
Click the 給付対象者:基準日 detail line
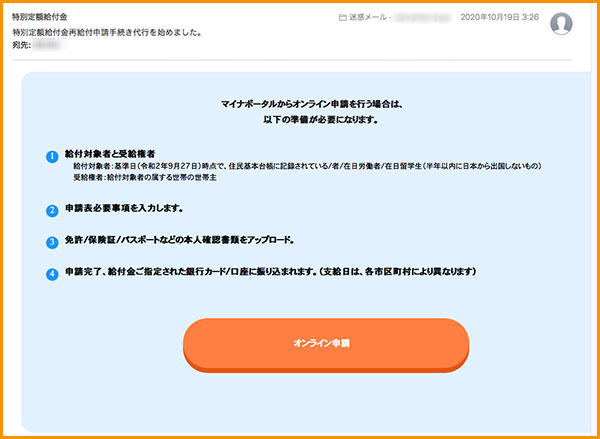click(307, 166)
